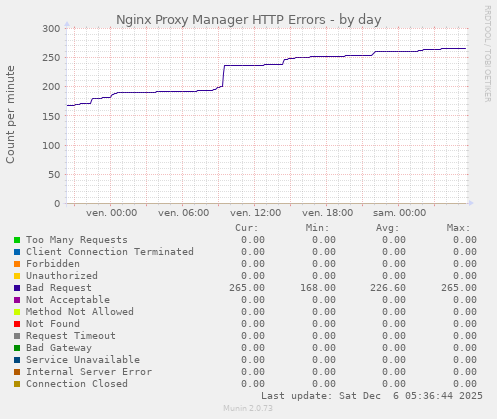Click the 'Last update: Sat Dec 6' timestamp

click(372, 396)
